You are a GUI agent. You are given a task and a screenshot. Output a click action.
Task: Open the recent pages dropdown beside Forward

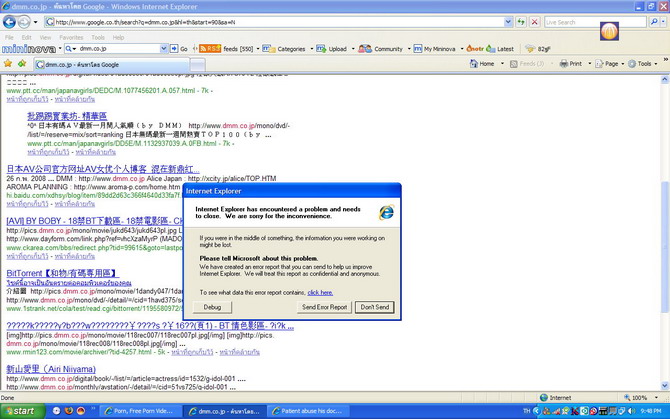[x=35, y=22]
